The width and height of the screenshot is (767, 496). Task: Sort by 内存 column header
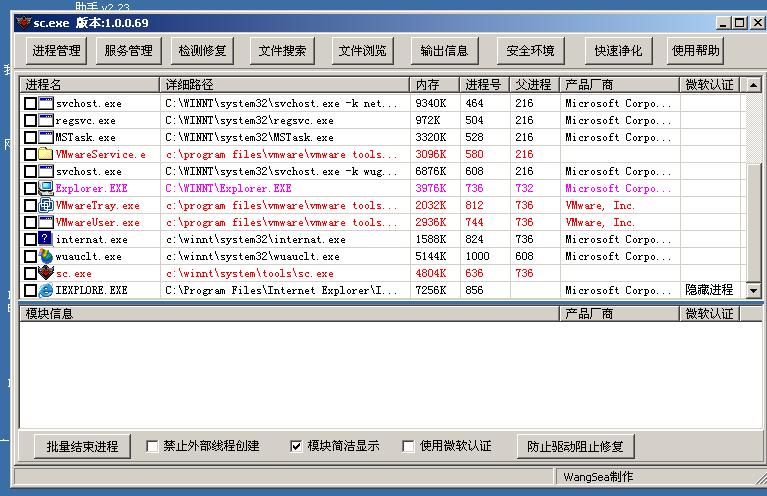pos(435,85)
